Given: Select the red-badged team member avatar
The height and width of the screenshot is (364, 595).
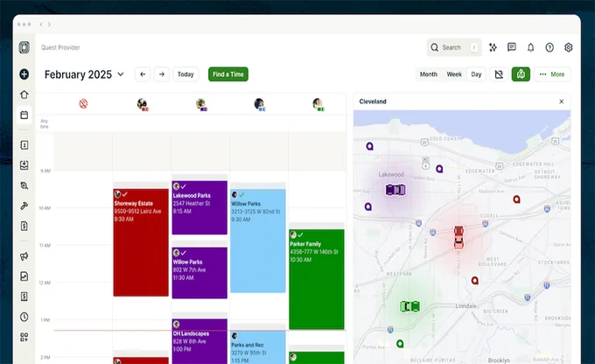Looking at the screenshot, I should (x=142, y=103).
